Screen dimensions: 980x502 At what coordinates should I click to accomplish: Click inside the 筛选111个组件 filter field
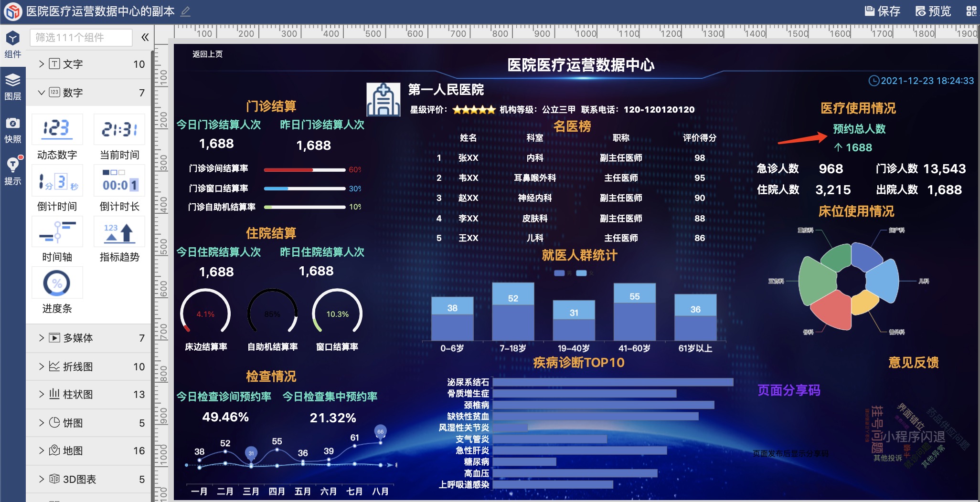pyautogui.click(x=81, y=37)
